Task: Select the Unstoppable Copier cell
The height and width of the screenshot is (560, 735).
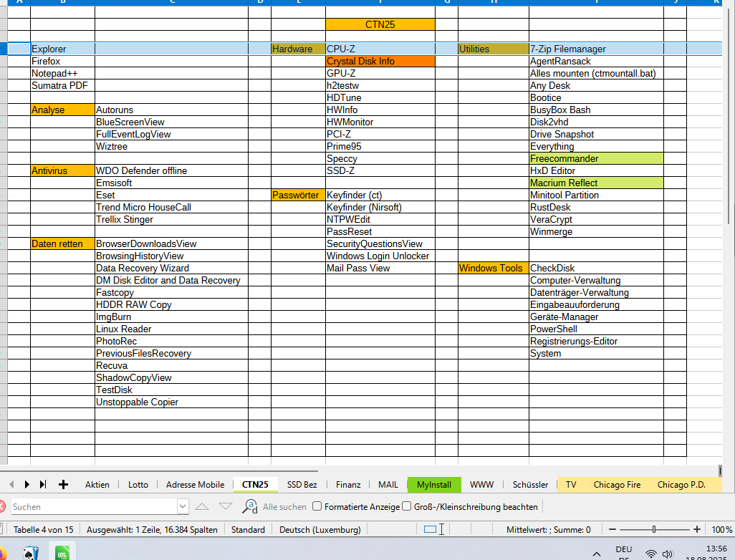Action: point(171,402)
